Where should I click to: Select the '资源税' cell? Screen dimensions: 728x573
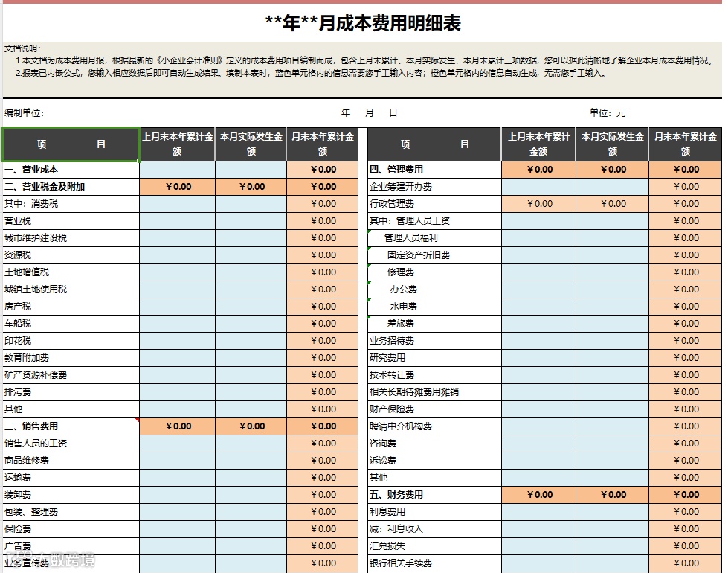71,255
